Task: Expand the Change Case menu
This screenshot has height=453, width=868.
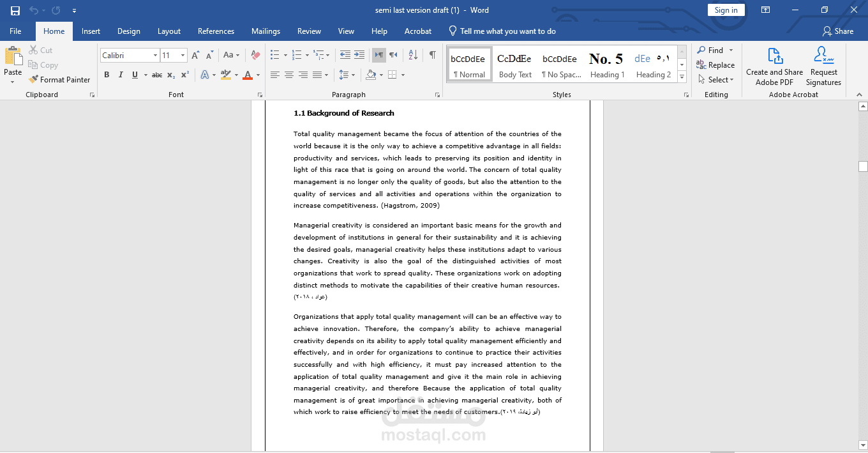Action: (230, 56)
